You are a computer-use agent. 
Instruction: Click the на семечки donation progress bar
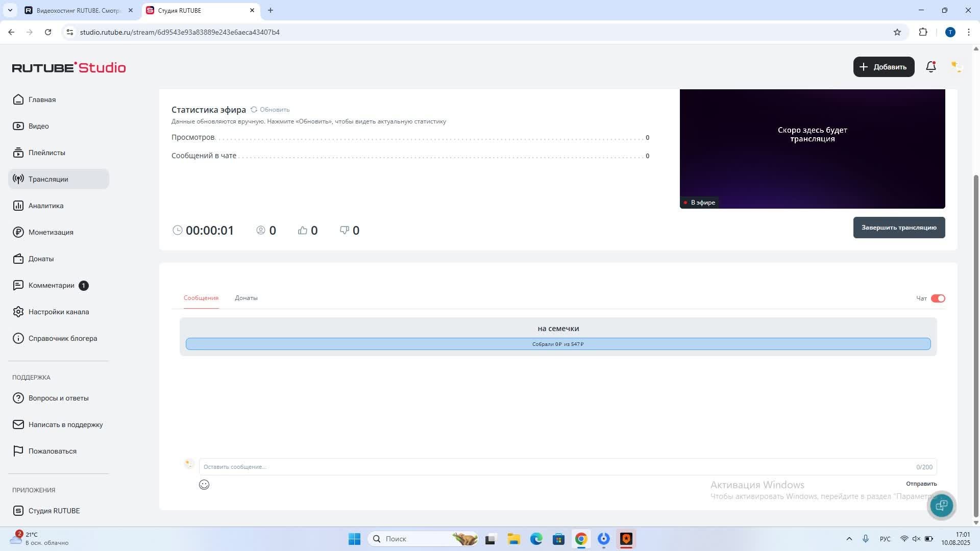tap(558, 344)
